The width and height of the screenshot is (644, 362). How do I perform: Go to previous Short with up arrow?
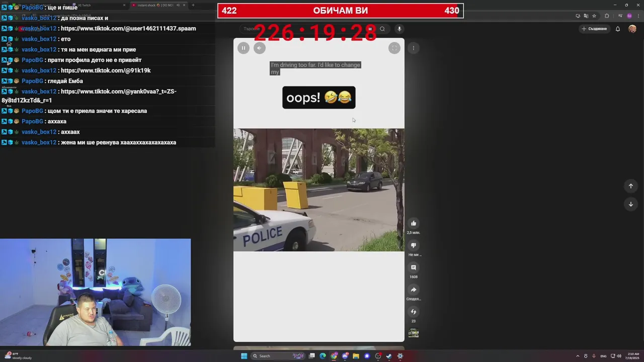pyautogui.click(x=630, y=186)
